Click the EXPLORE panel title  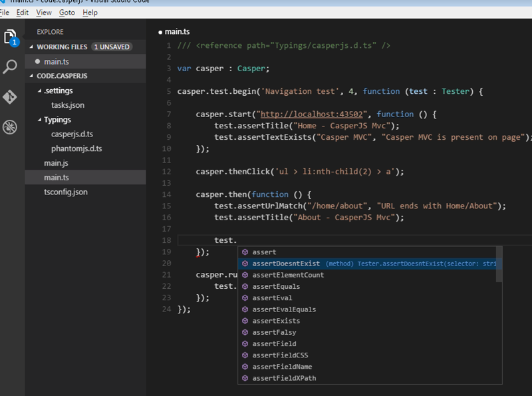(x=51, y=32)
